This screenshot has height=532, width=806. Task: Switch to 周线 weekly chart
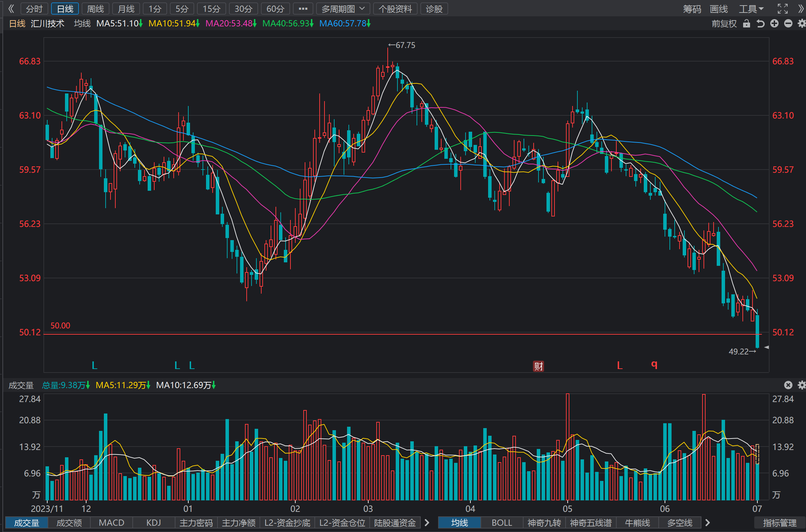[x=96, y=9]
